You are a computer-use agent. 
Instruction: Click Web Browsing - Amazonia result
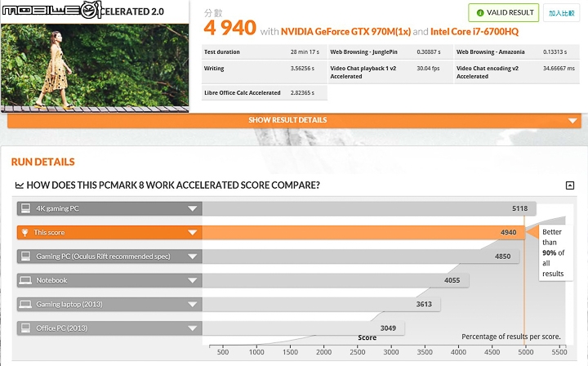pos(517,52)
